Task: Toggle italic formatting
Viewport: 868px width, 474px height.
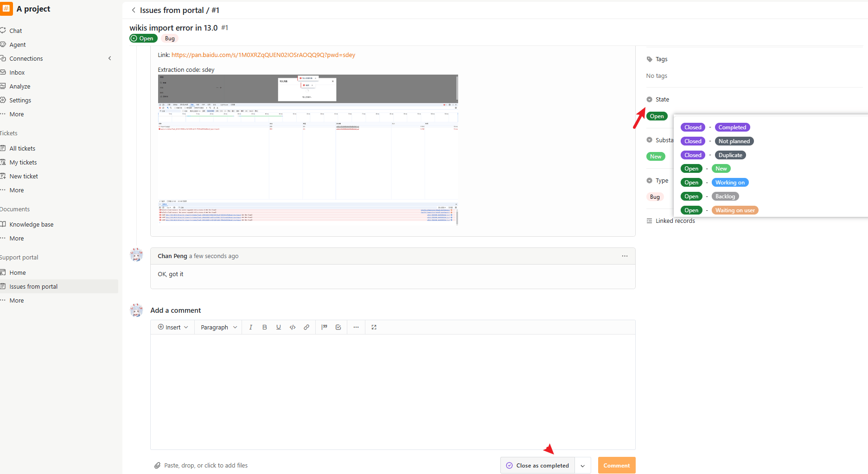Action: tap(251, 327)
